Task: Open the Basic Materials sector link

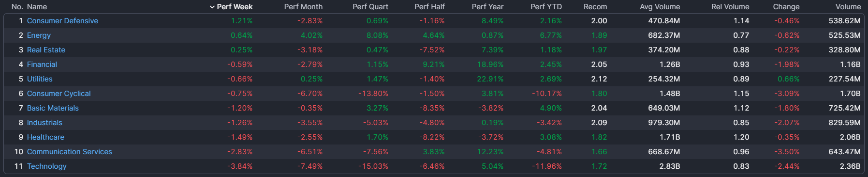Action: [x=53, y=108]
